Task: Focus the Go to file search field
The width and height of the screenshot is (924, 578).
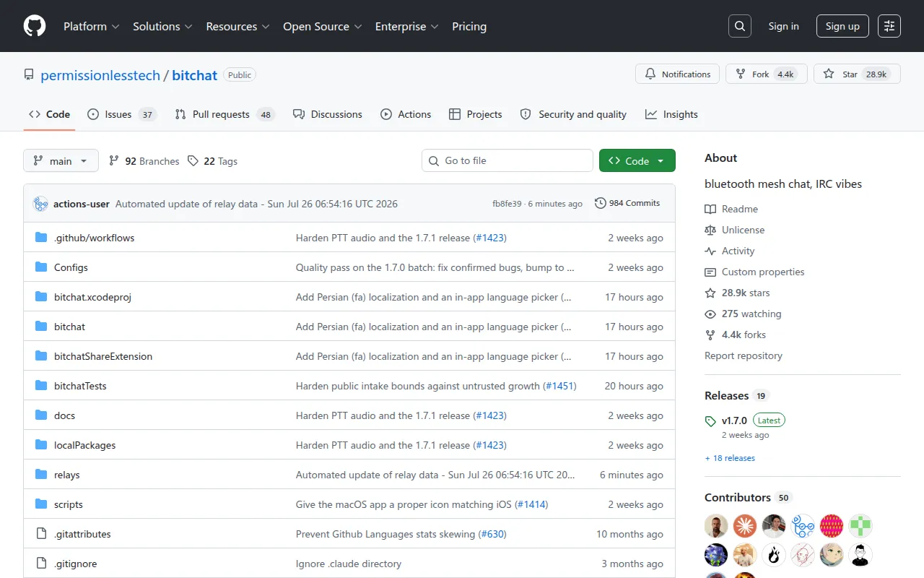Action: click(x=507, y=160)
